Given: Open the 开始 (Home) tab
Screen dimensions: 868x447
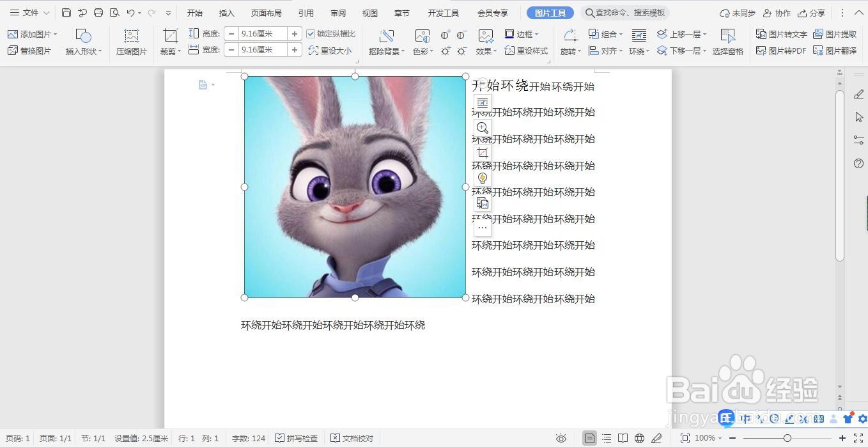Looking at the screenshot, I should click(195, 13).
